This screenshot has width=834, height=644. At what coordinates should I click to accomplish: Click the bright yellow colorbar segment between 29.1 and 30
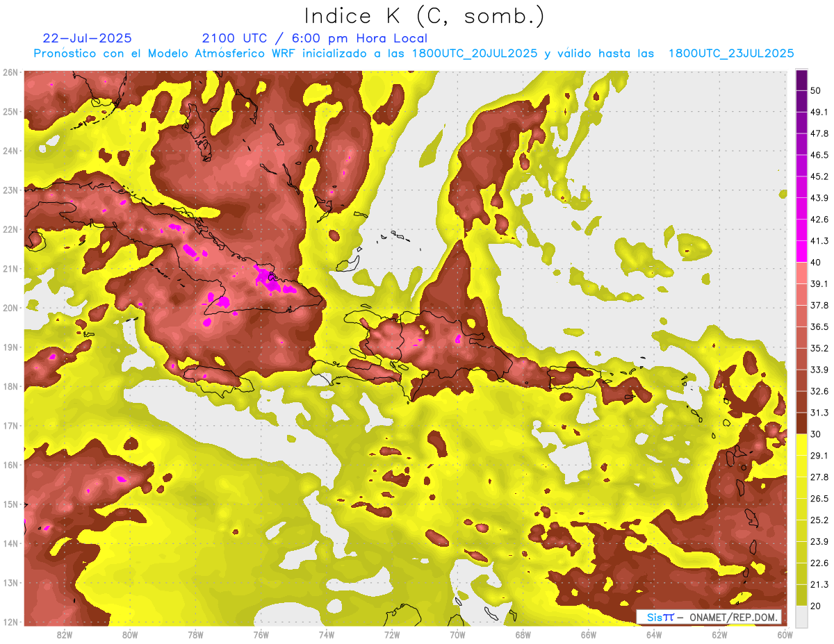coord(802,445)
